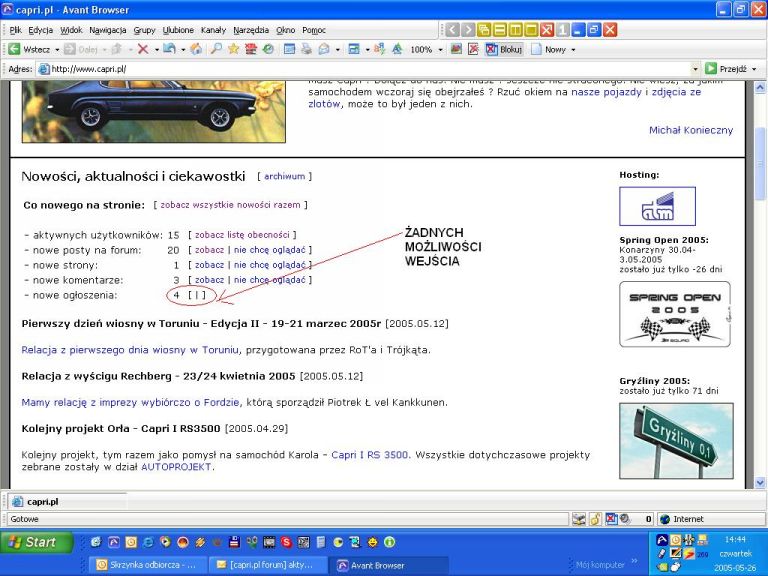Toggle the Blokuj popup blocker
768x576 pixels.
[x=504, y=49]
